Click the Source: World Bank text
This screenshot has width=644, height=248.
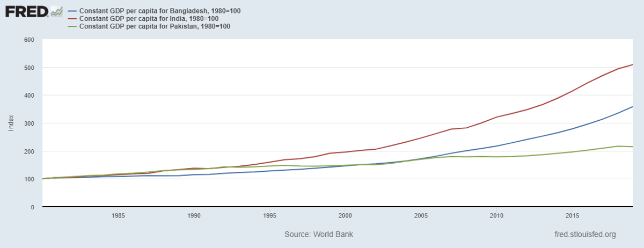point(319,235)
